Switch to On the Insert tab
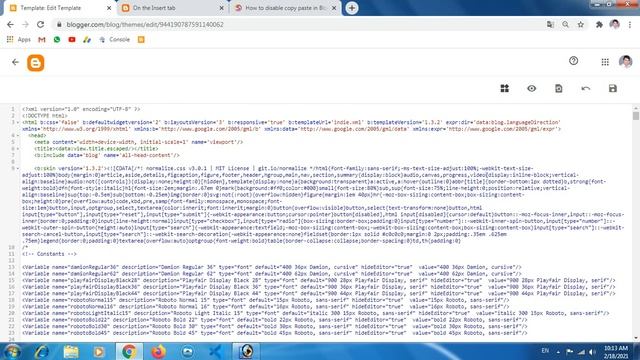This screenshot has width=640, height=360. [x=171, y=8]
